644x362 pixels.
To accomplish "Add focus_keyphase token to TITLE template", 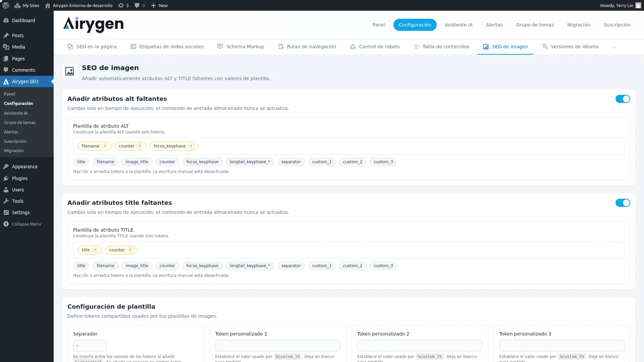I will [x=202, y=266].
